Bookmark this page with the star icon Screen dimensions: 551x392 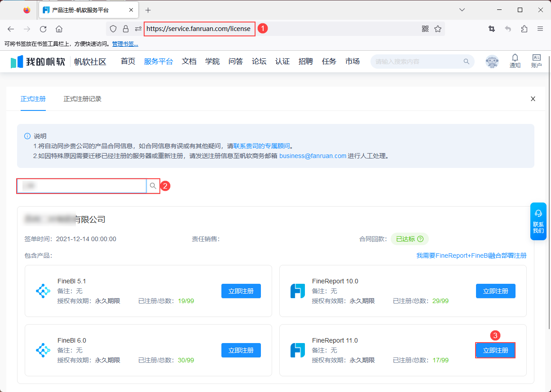point(438,29)
